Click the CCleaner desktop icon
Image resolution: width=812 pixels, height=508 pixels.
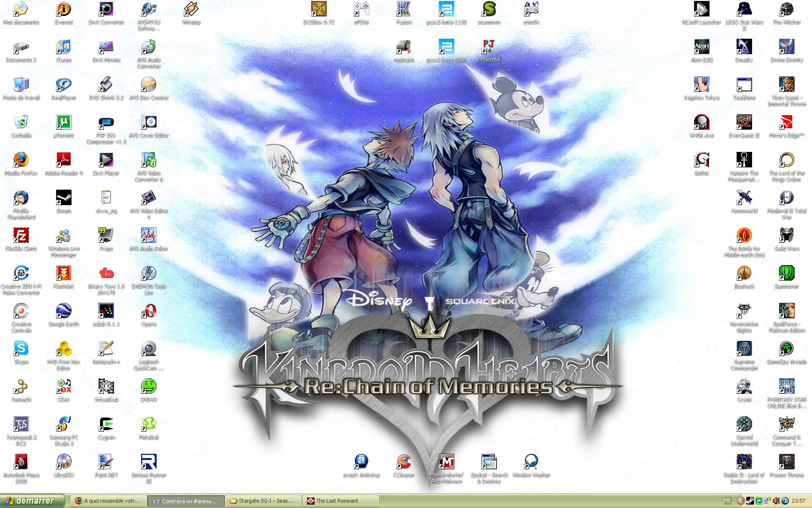(x=404, y=463)
